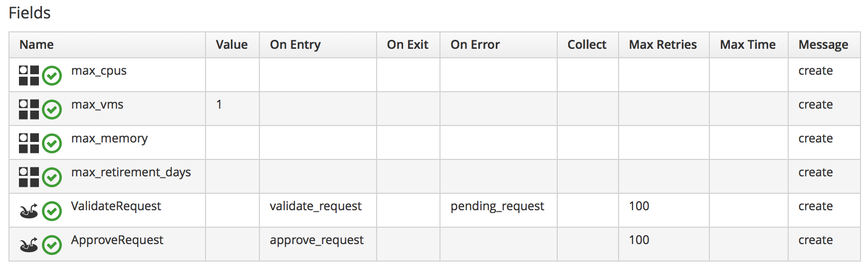Select the max_retirement_days field name
The height and width of the screenshot is (271, 868).
coord(131,172)
